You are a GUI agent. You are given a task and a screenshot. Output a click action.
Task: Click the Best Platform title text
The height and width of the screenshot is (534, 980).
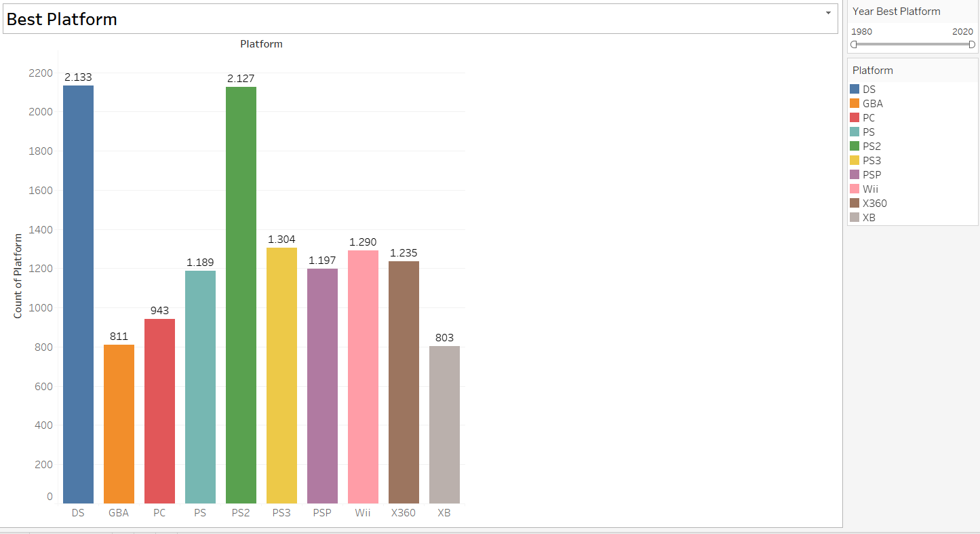pyautogui.click(x=62, y=19)
